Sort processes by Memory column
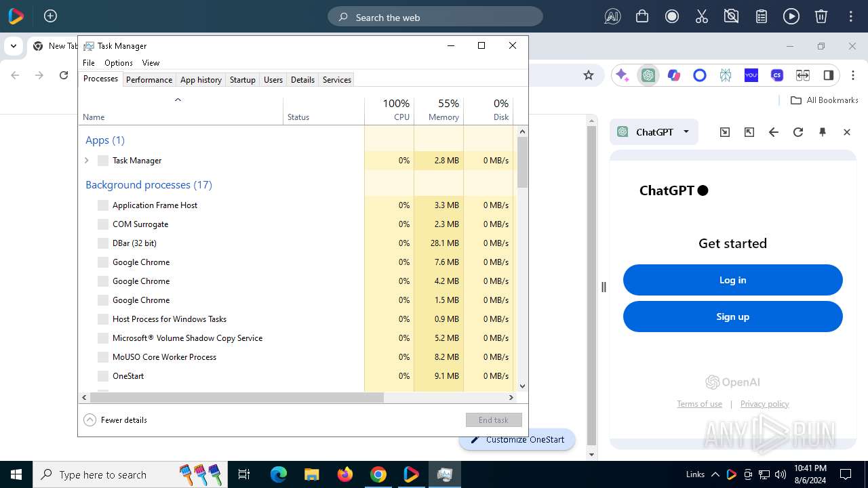The image size is (868, 488). pos(439,110)
